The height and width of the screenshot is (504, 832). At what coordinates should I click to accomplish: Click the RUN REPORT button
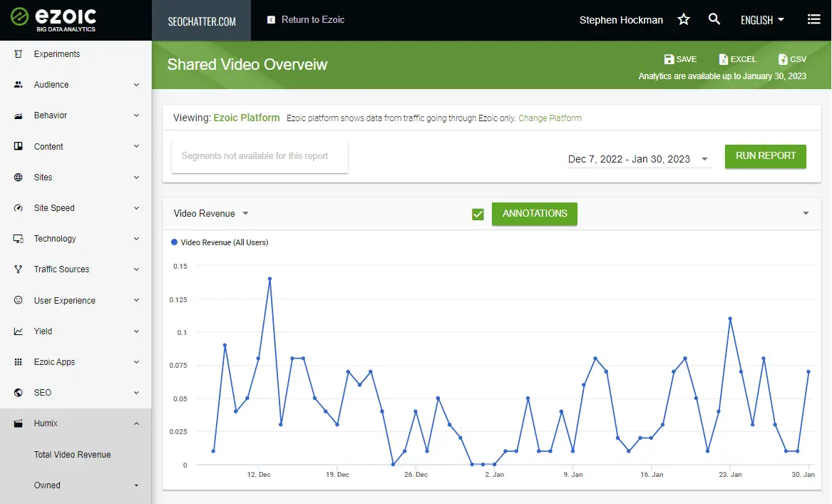(765, 156)
